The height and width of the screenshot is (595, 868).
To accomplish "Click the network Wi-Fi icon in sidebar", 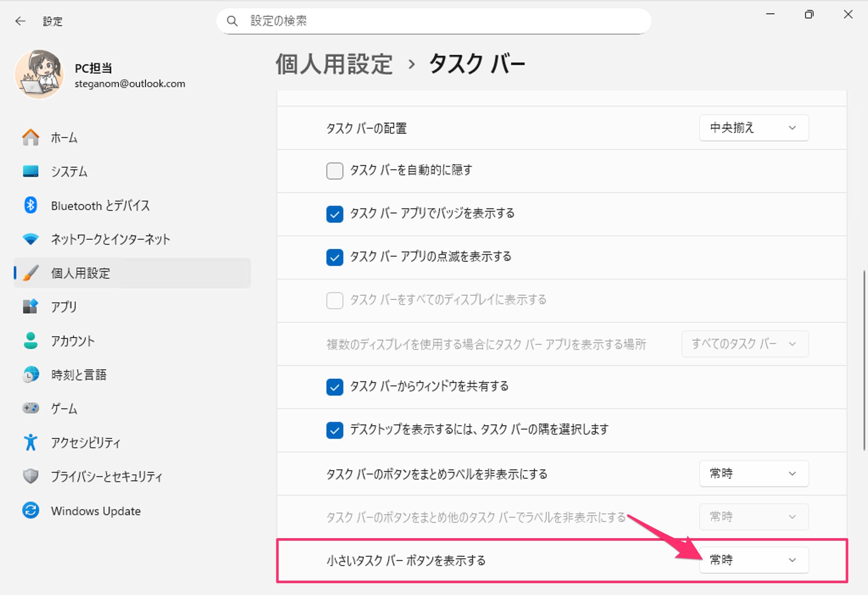I will click(x=31, y=239).
